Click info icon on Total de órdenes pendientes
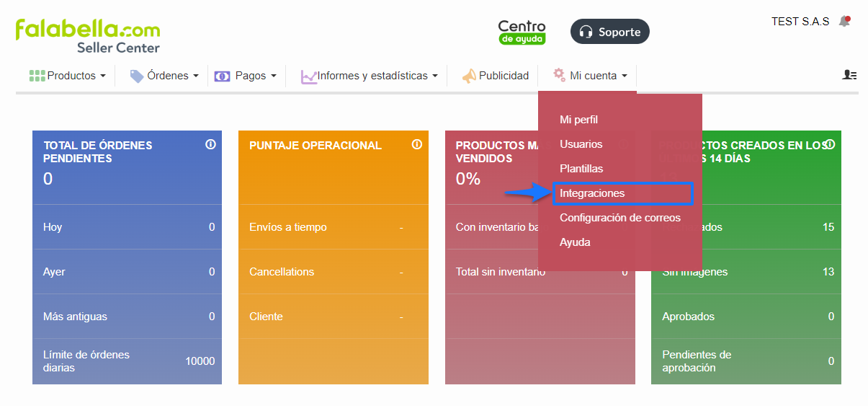 coord(210,144)
